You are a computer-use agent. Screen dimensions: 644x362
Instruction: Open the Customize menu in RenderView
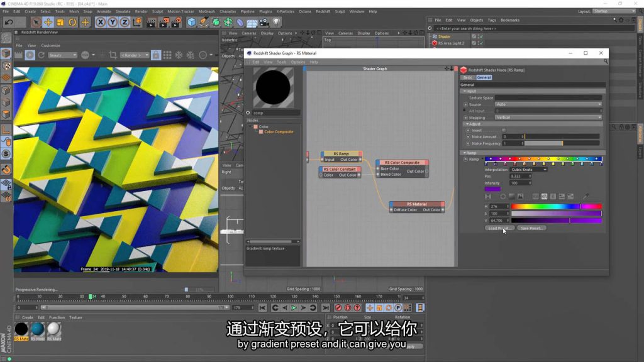click(50, 45)
